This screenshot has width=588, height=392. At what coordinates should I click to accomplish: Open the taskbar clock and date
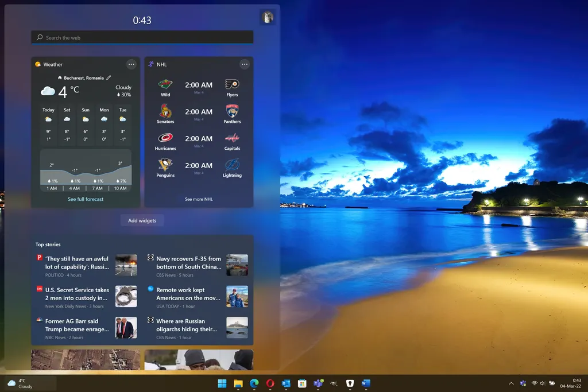point(577,383)
